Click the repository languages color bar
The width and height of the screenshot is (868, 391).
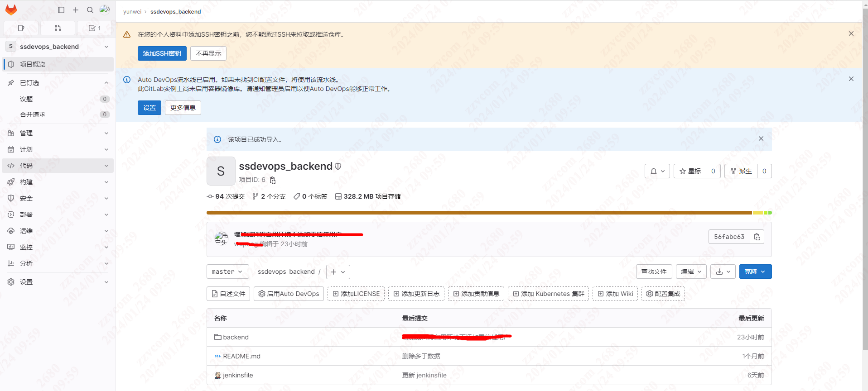(489, 213)
